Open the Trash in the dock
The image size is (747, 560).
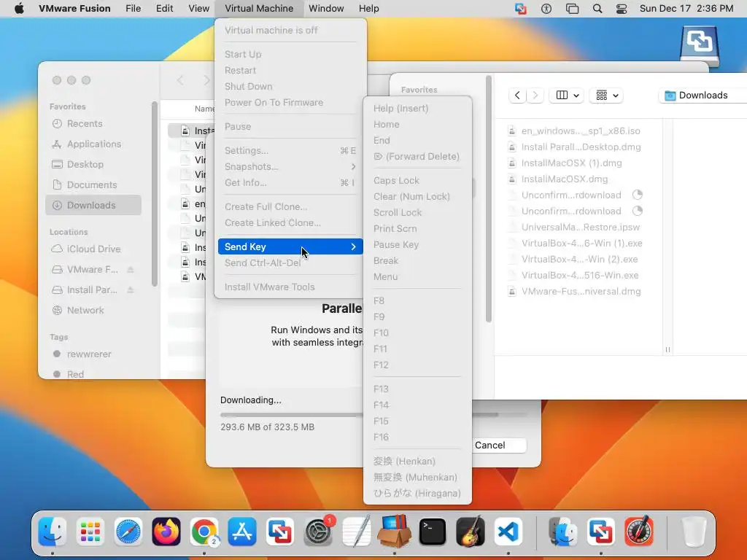[x=694, y=532]
